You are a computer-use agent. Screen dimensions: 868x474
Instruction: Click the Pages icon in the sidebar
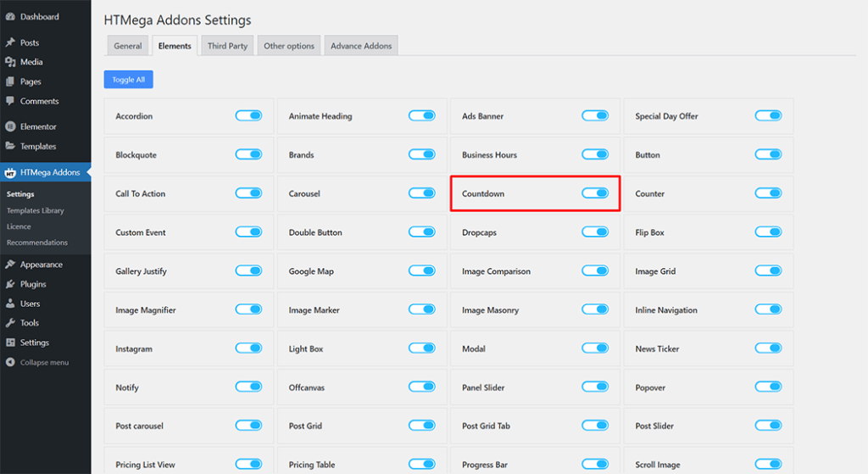tap(10, 81)
